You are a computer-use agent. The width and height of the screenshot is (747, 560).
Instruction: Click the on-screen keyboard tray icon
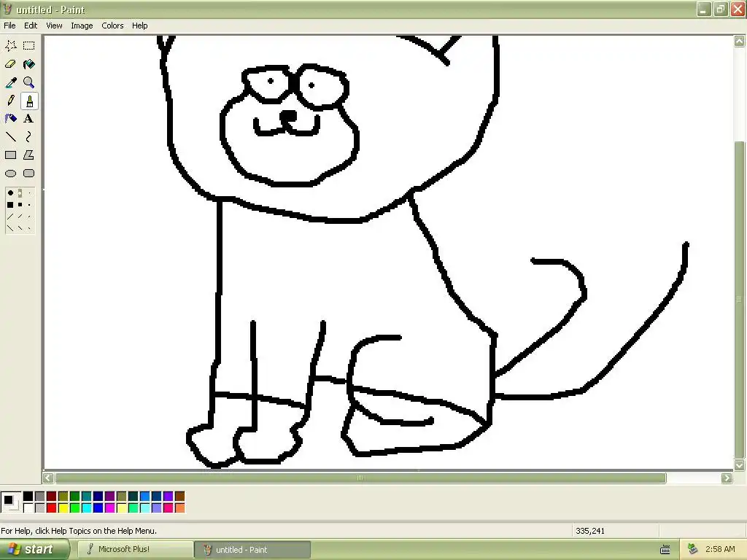665,550
